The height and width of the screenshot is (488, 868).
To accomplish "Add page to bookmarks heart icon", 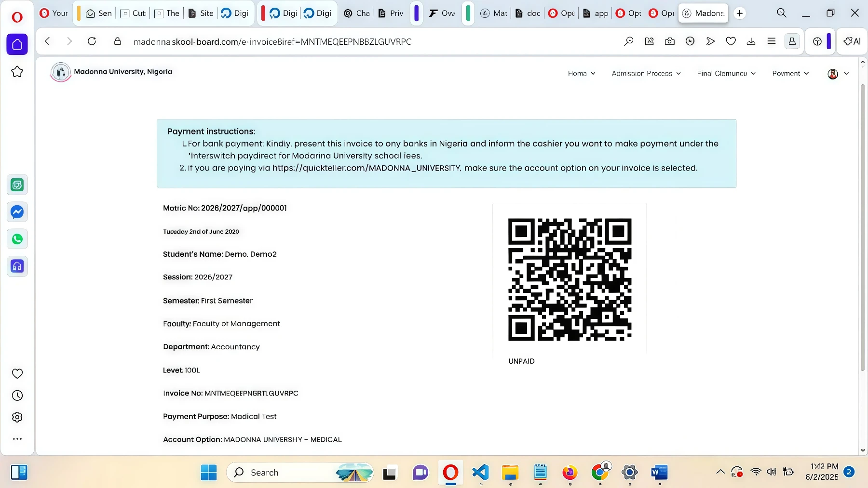I will (x=731, y=41).
